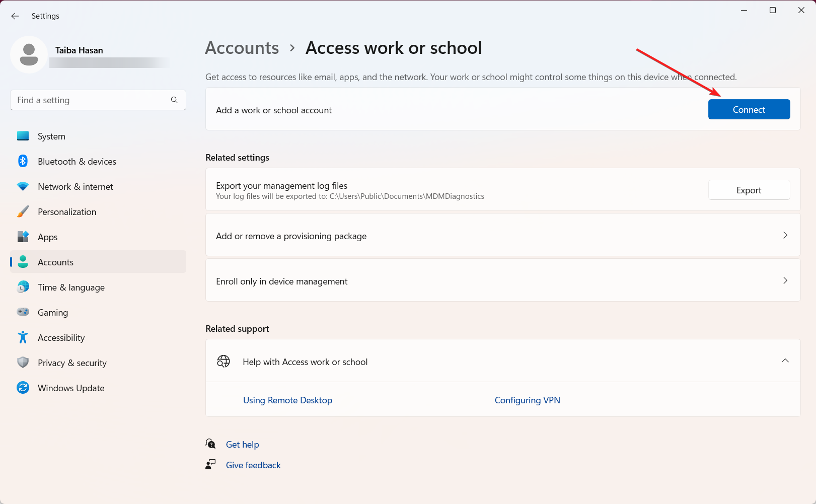
Task: Open Enroll only in device management
Action: coord(502,280)
